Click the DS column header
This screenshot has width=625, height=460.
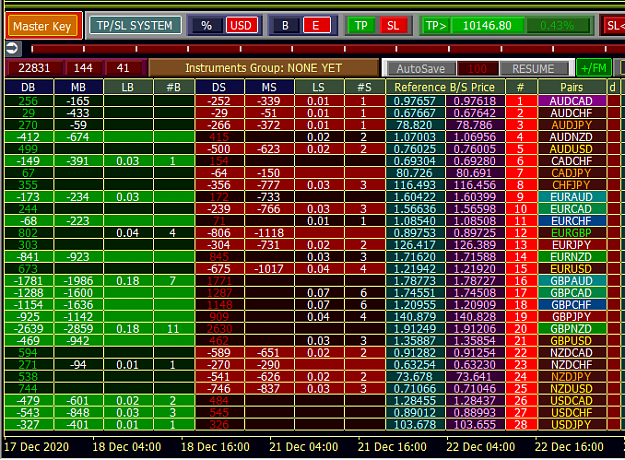pyautogui.click(x=219, y=87)
